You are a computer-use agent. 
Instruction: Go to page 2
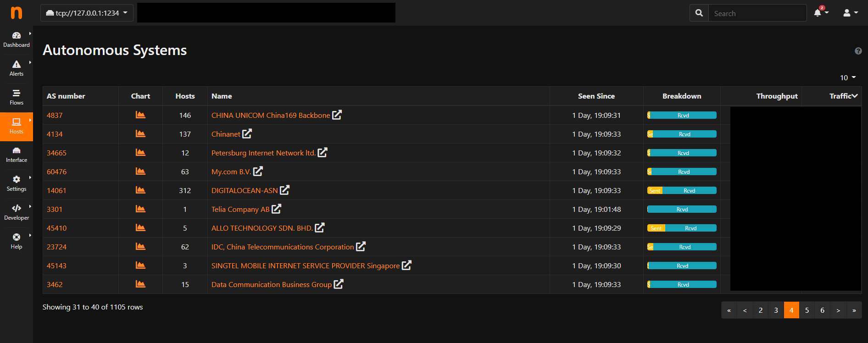pos(760,310)
